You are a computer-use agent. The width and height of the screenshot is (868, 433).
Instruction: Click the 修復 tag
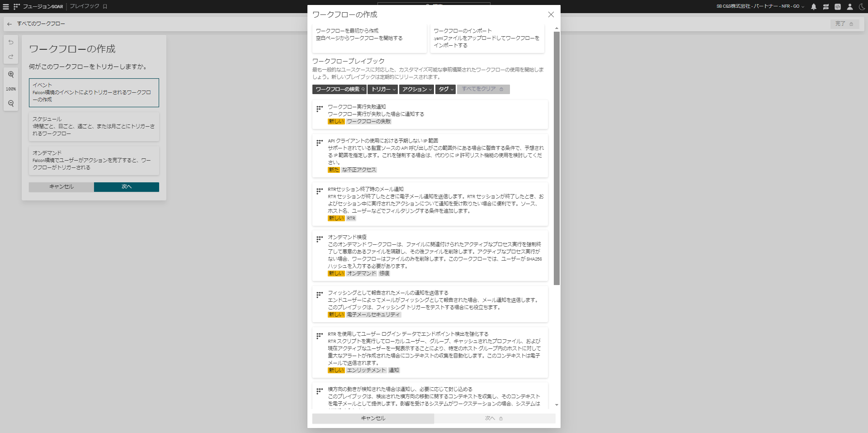[x=384, y=273]
